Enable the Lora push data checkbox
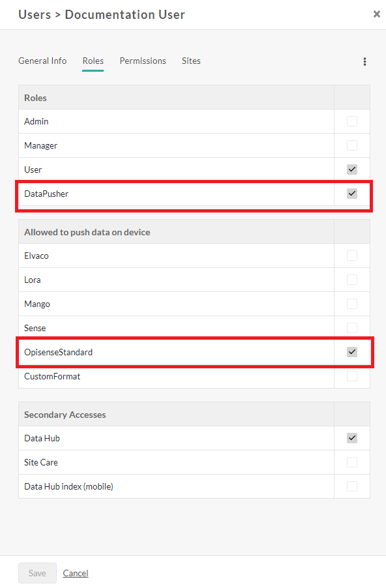Image resolution: width=386 pixels, height=588 pixels. click(x=351, y=279)
